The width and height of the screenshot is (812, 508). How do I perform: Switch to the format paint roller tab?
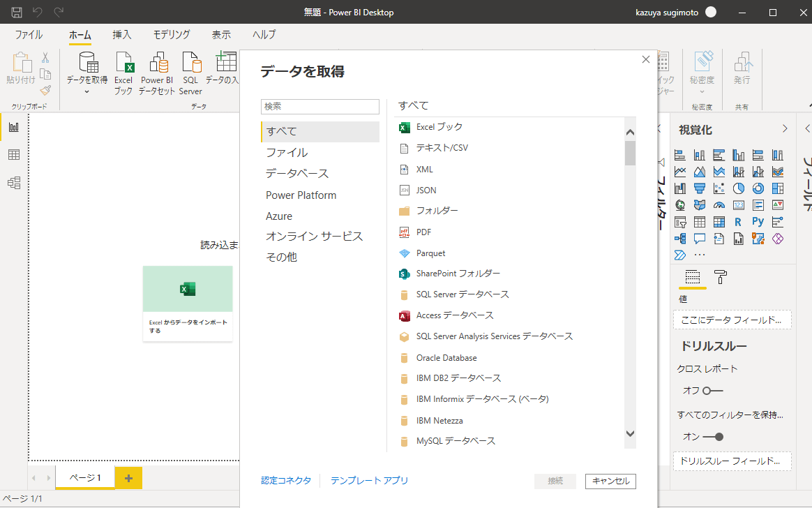pyautogui.click(x=721, y=277)
